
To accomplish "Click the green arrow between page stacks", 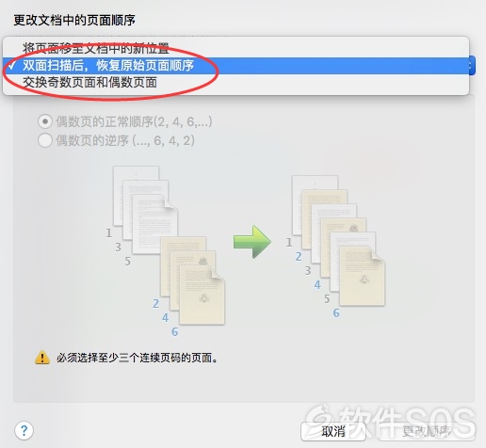I will pos(252,242).
